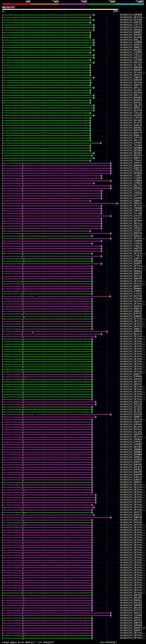Click the cyan ~100% identity legend segment
Viewport: 146px width, 644px height.
130,4
